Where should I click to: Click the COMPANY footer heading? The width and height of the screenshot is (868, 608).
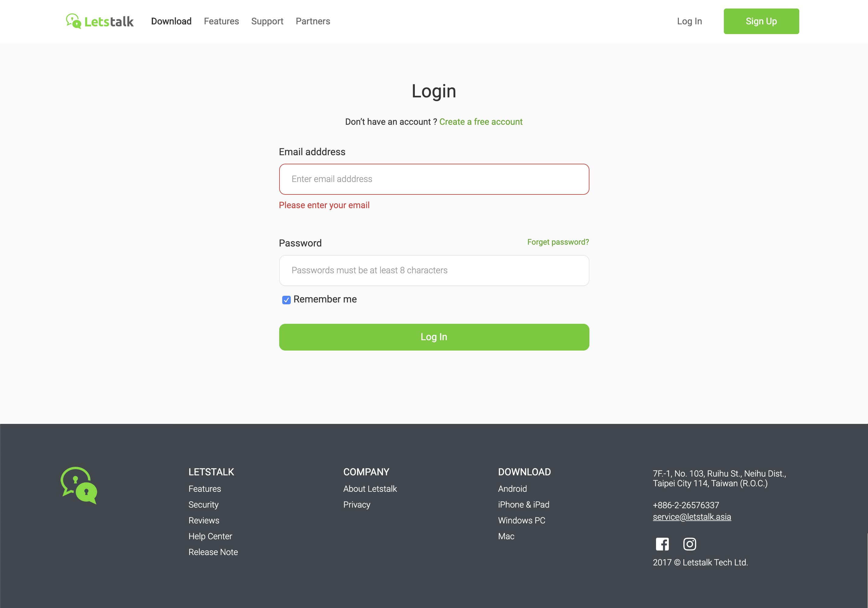click(366, 472)
